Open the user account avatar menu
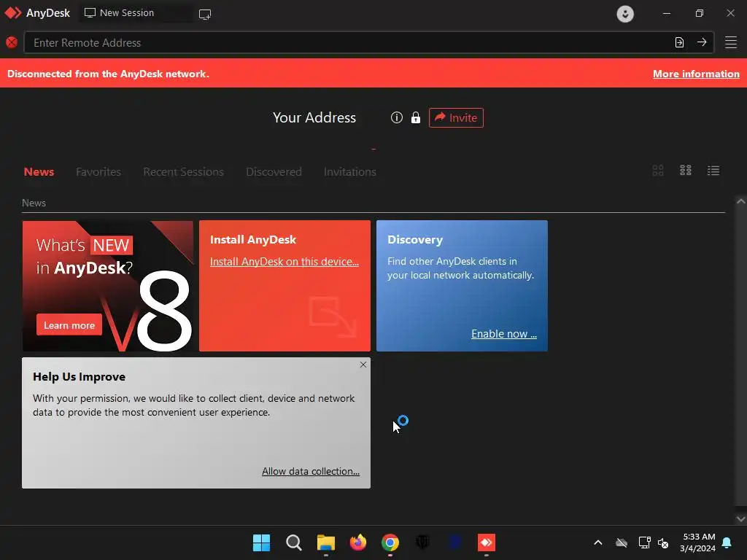 (x=625, y=14)
